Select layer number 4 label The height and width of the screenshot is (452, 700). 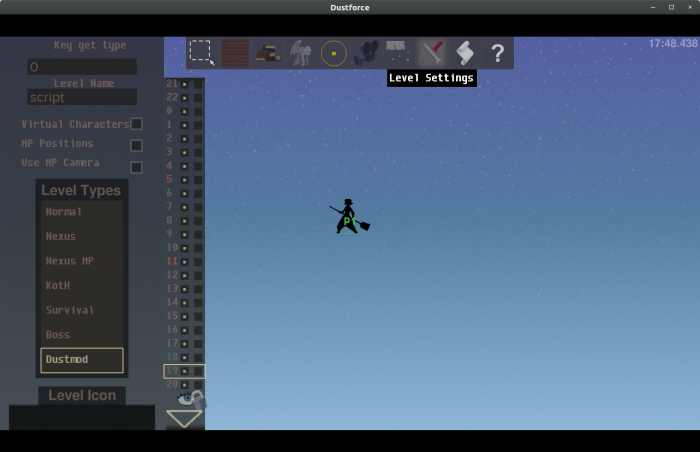pos(169,165)
